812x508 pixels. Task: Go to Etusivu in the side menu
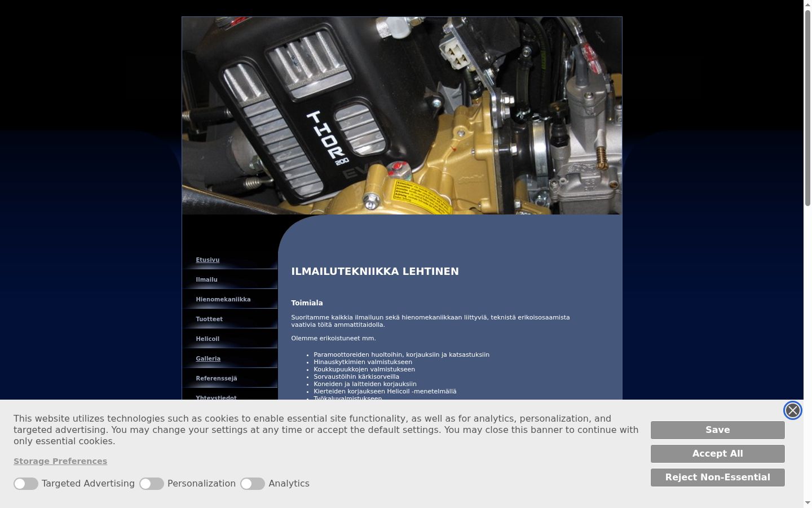click(208, 260)
